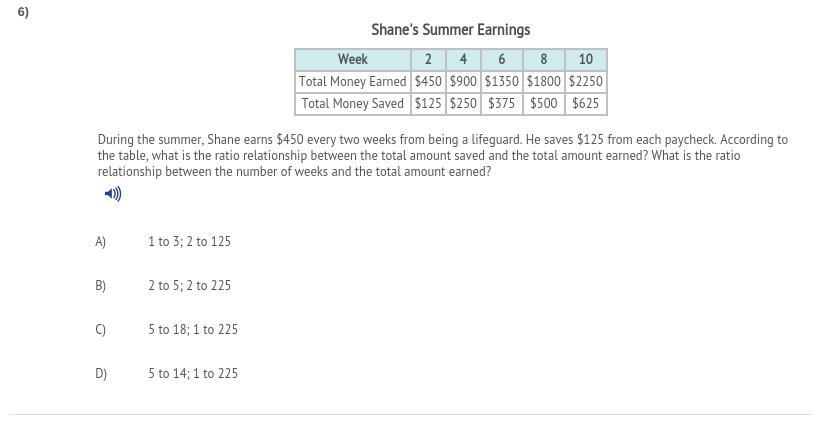Click the $1350 earned cell
The image size is (815, 426).
pos(502,81)
